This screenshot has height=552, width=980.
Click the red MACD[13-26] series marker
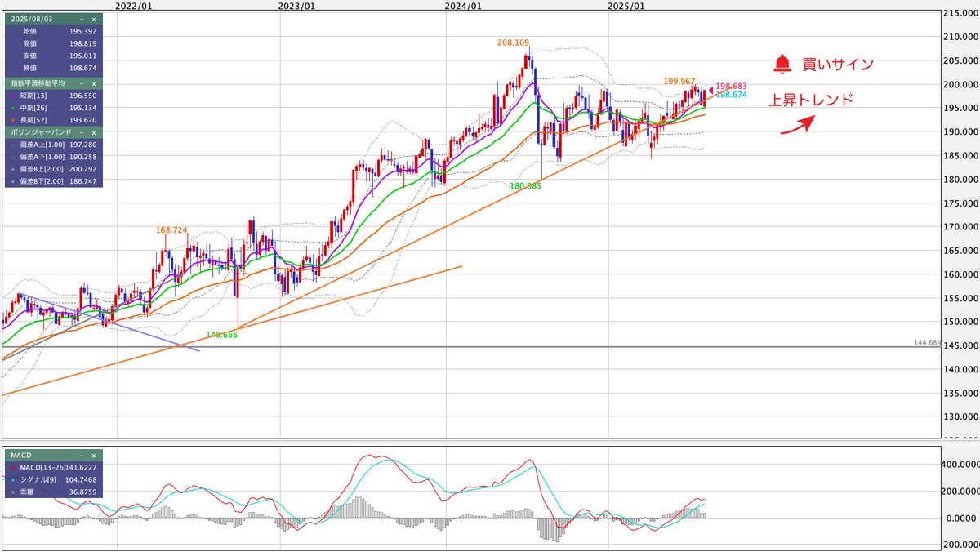pyautogui.click(x=13, y=468)
